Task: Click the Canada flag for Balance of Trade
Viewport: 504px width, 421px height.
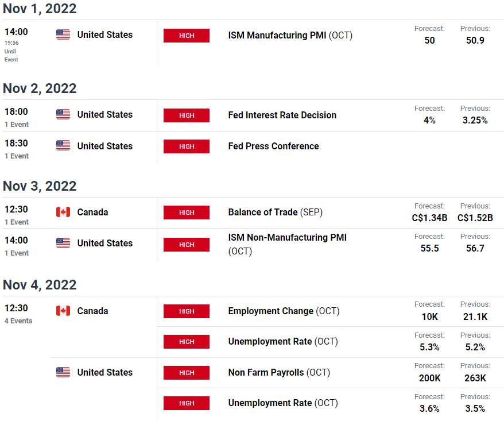Action: (x=63, y=212)
